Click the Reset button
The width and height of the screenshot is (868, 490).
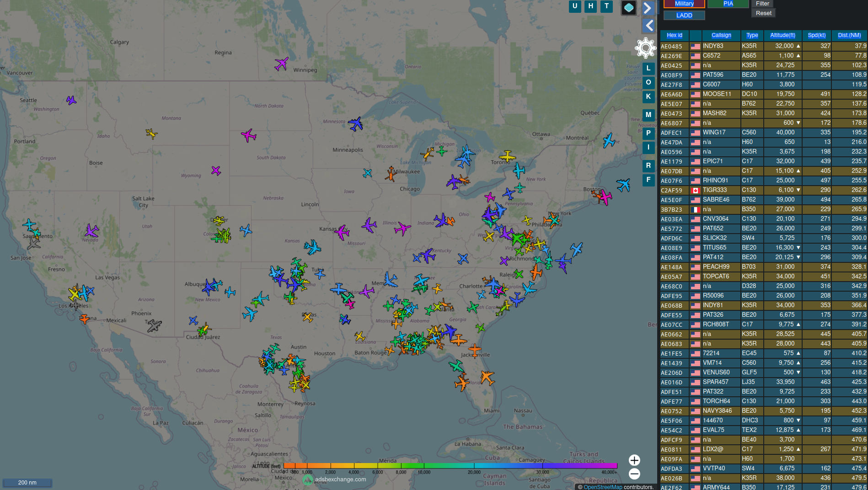(x=763, y=13)
